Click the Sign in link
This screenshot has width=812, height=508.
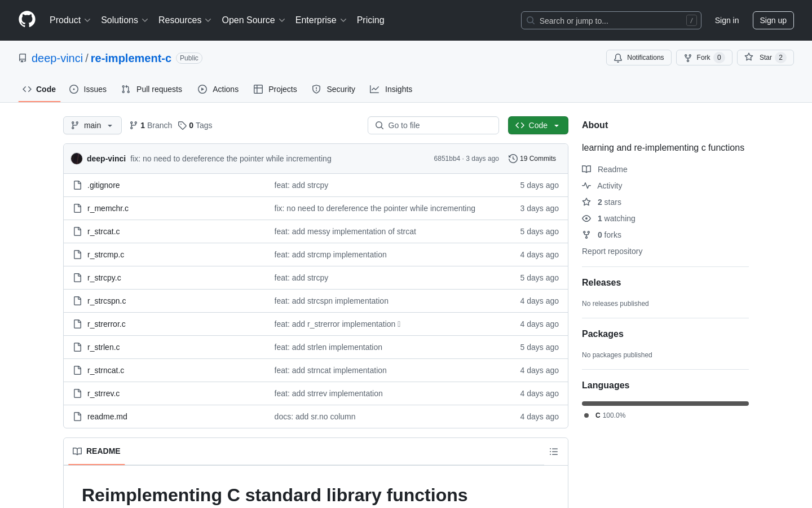[x=727, y=20]
